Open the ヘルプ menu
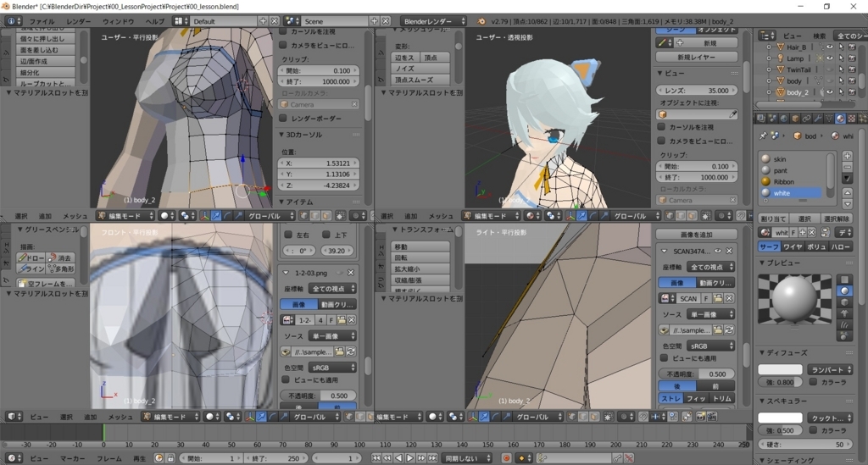The image size is (868, 465). pyautogui.click(x=155, y=21)
